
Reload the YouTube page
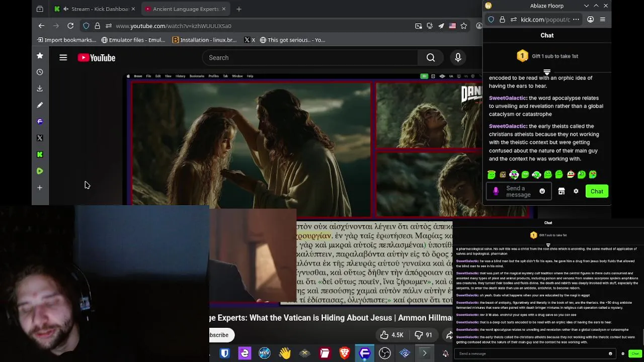pyautogui.click(x=70, y=26)
